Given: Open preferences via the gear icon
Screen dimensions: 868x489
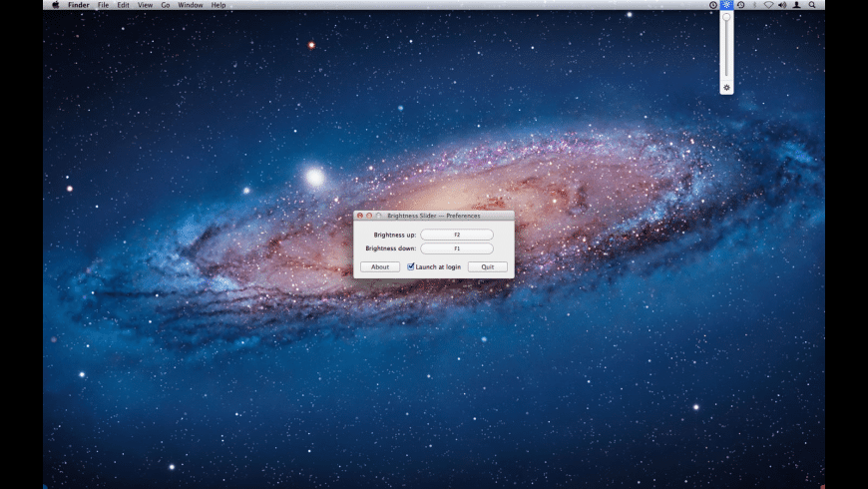Looking at the screenshot, I should click(x=726, y=88).
